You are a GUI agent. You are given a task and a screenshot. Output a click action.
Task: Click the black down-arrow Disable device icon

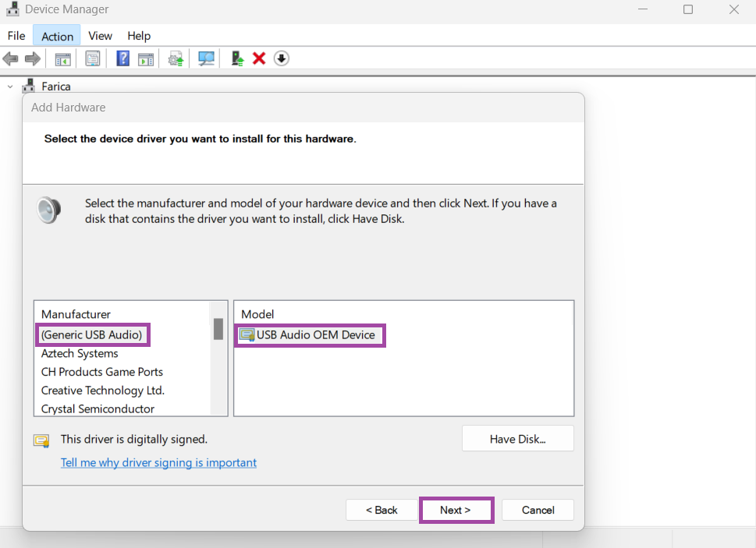pyautogui.click(x=282, y=58)
